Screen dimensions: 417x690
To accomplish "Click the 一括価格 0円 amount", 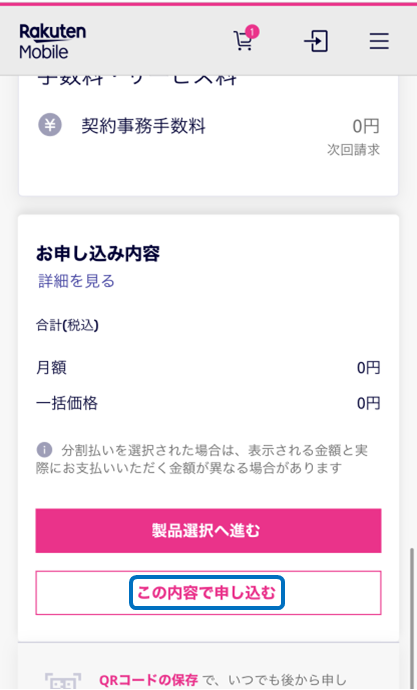I will [x=369, y=403].
